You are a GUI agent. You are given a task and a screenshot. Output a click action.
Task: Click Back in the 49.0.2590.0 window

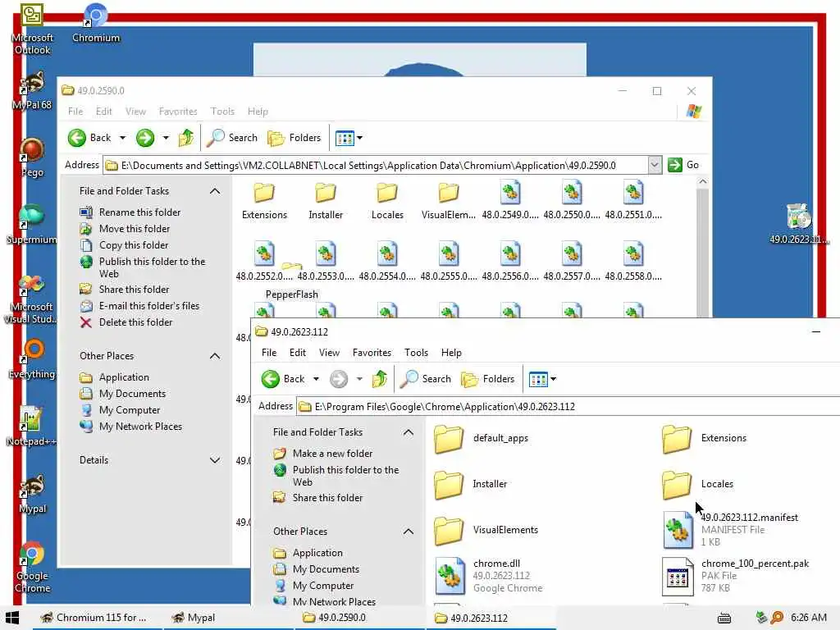[90, 138]
